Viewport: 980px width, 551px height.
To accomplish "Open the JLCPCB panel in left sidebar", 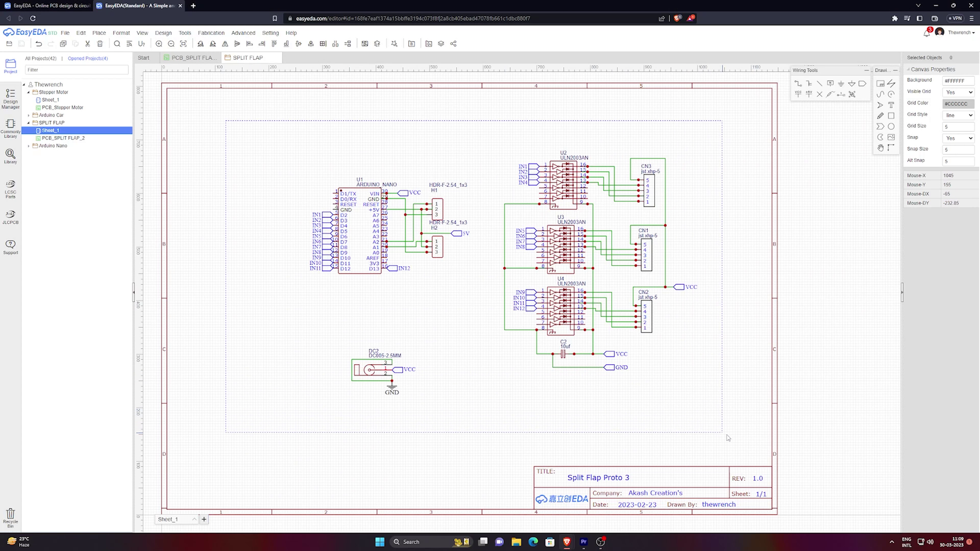I will click(10, 216).
